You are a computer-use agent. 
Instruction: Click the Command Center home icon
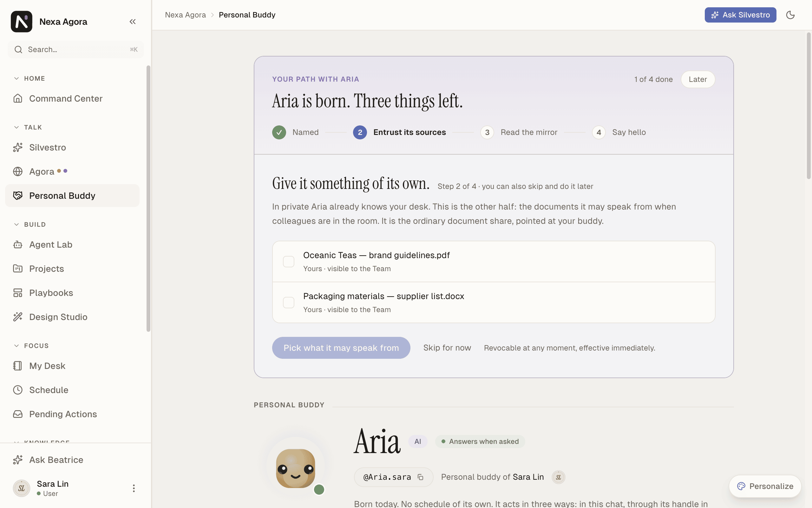[18, 98]
